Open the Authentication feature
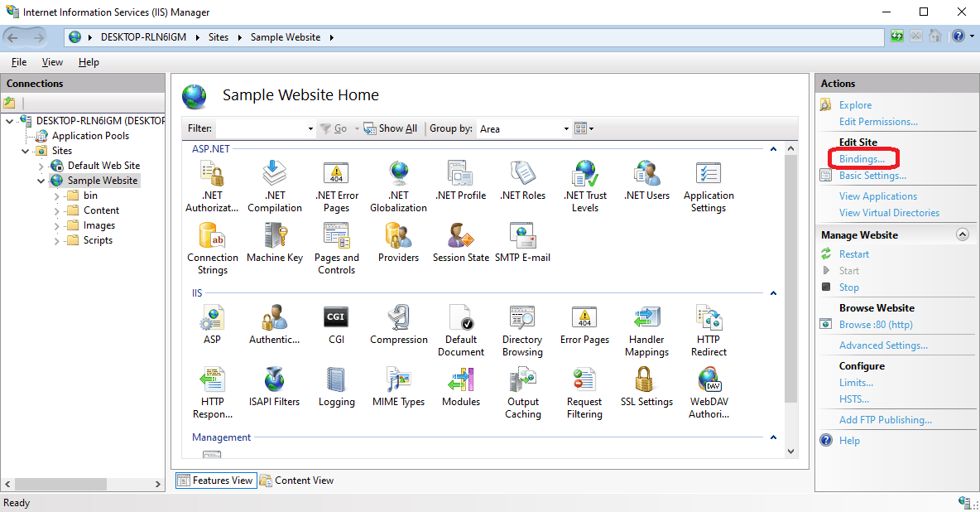This screenshot has height=512, width=980. [x=274, y=324]
